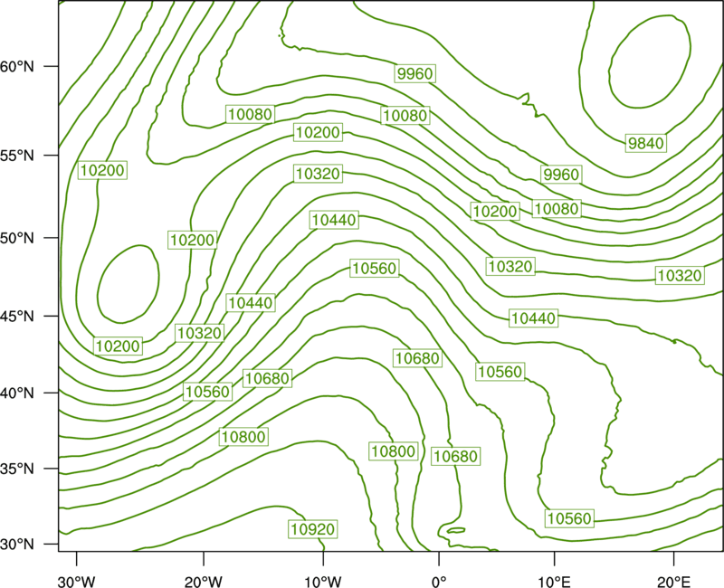Select the 20°W longitude axis label

click(203, 582)
